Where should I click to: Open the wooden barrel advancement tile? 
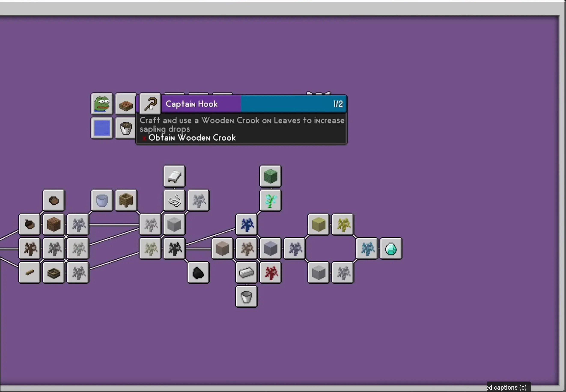pos(126,200)
